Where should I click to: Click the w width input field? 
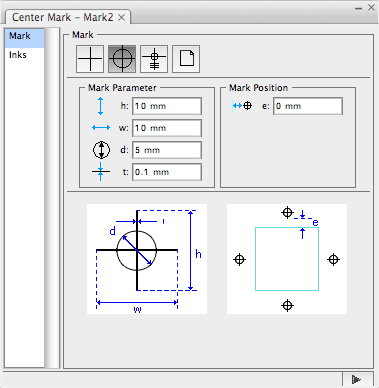point(167,128)
